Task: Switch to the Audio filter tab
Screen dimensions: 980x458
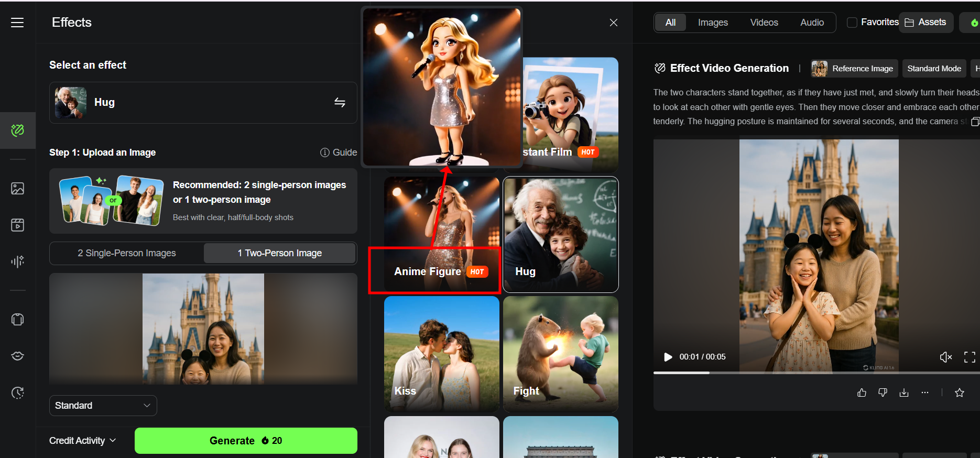Action: 812,23
